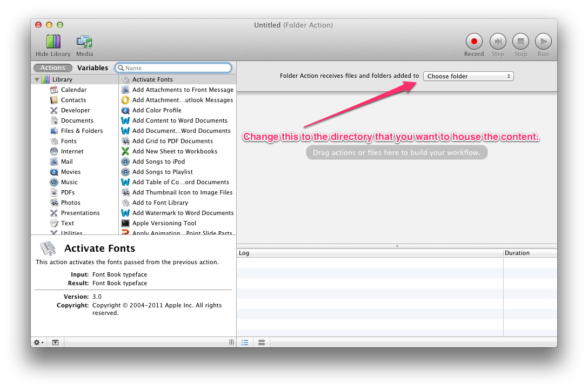This screenshot has width=588, height=390.
Task: Select the Add to Font Library action
Action: coord(178,203)
